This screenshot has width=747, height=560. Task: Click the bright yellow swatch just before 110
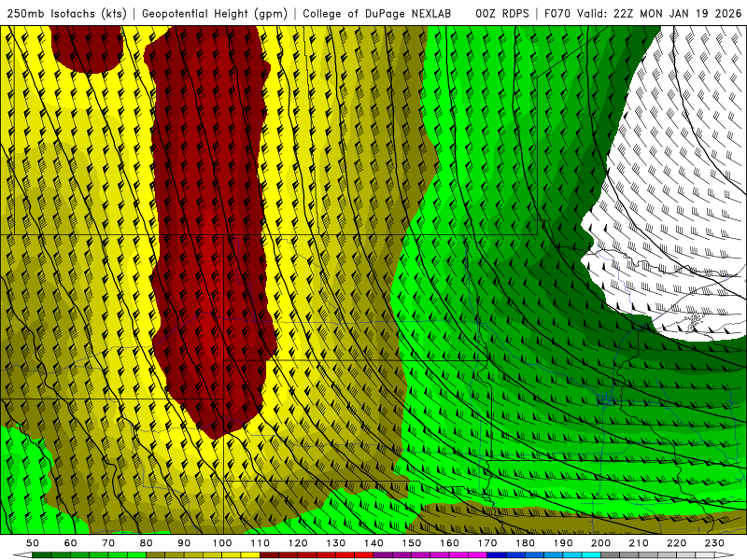(250, 555)
